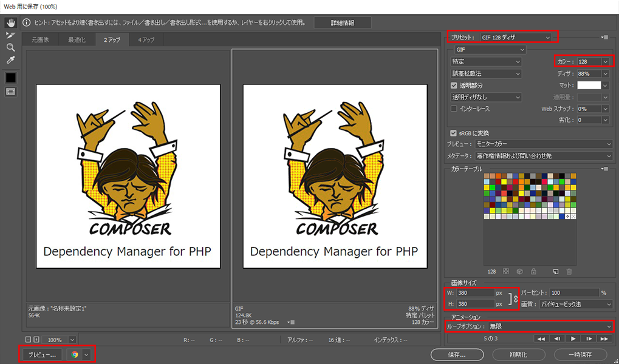This screenshot has height=364, width=619.
Task: Open the preset panel menu icon
Action: point(604,37)
